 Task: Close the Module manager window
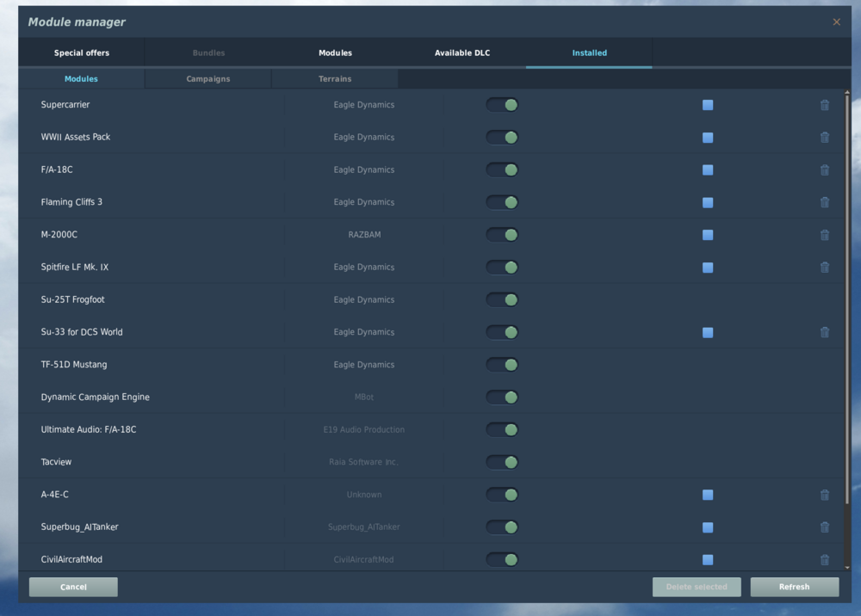point(836,22)
